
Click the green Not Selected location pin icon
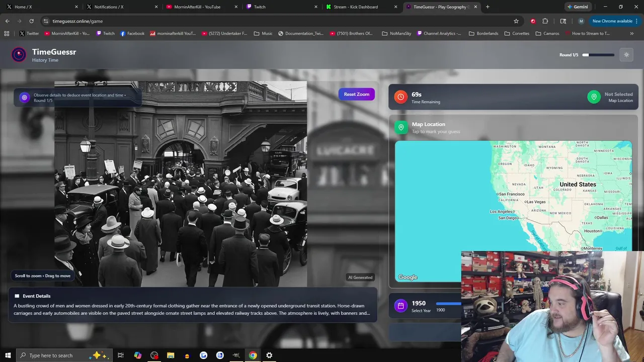(x=594, y=97)
